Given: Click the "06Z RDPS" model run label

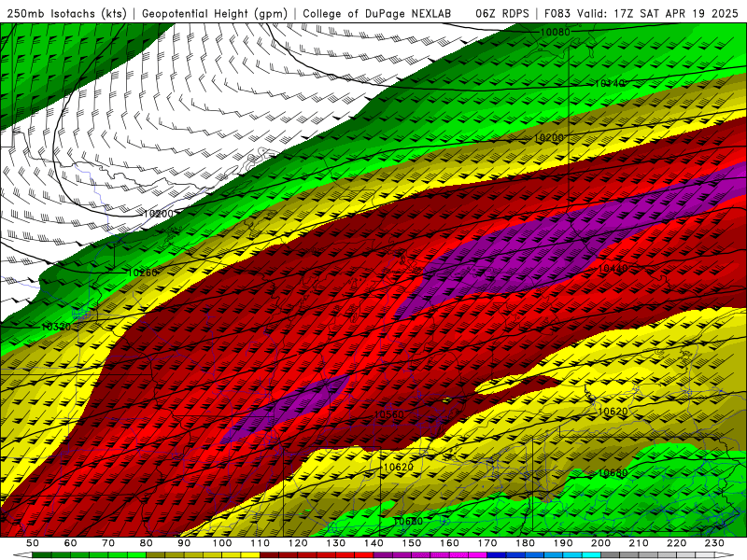Looking at the screenshot, I should click(x=502, y=14).
